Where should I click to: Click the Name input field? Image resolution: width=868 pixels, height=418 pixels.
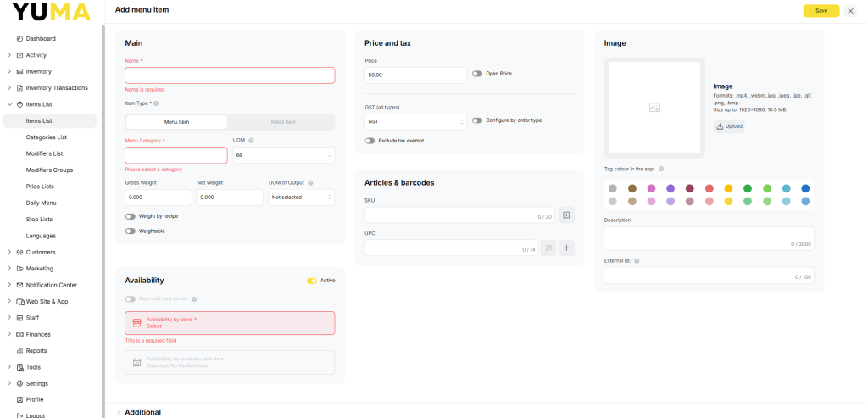(230, 75)
